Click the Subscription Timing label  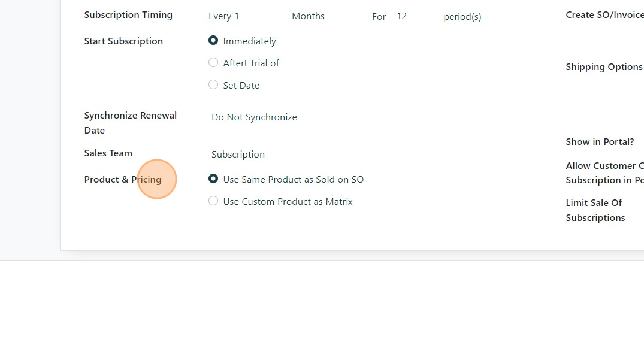[x=128, y=15]
